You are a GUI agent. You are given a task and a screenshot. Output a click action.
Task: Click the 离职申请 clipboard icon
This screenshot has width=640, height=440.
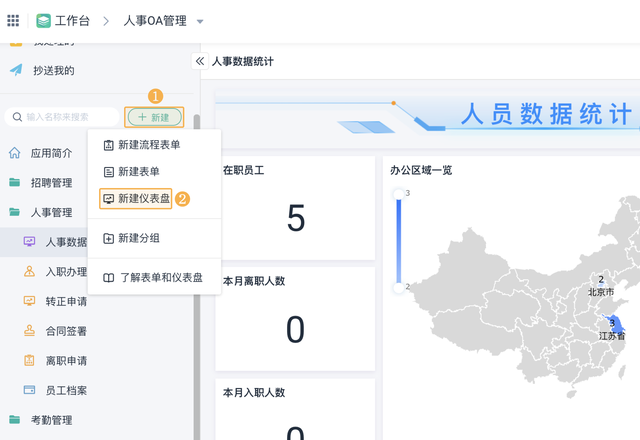pyautogui.click(x=29, y=360)
